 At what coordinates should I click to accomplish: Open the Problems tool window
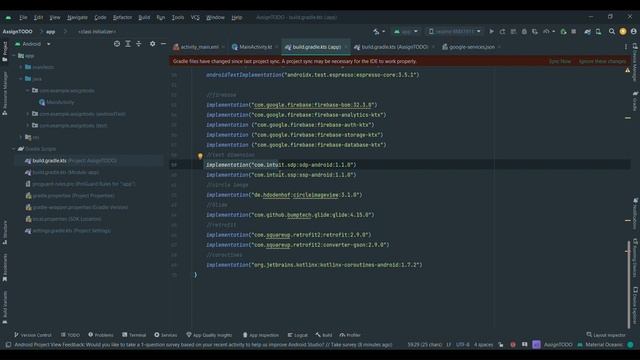101,335
